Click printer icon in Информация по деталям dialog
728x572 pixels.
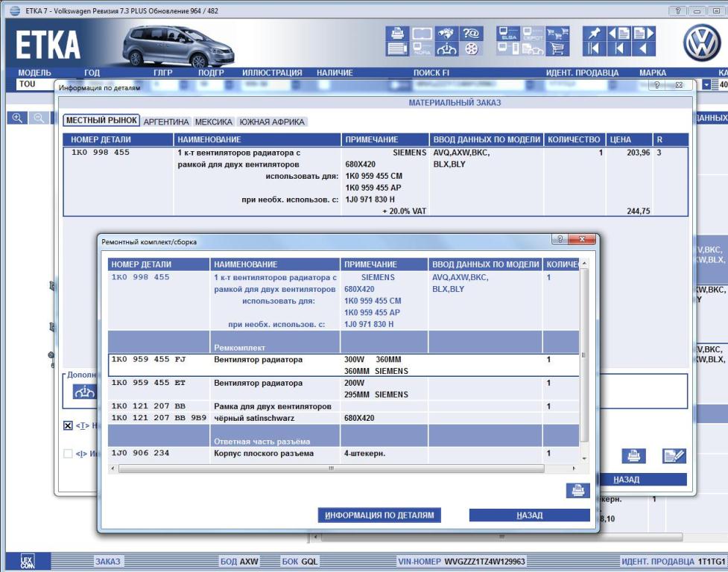click(634, 456)
